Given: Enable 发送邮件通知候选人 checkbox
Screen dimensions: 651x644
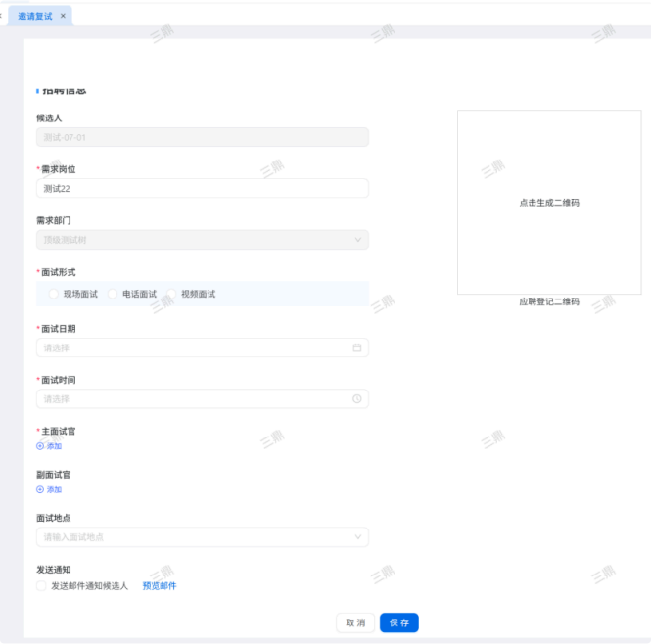Looking at the screenshot, I should (41, 586).
